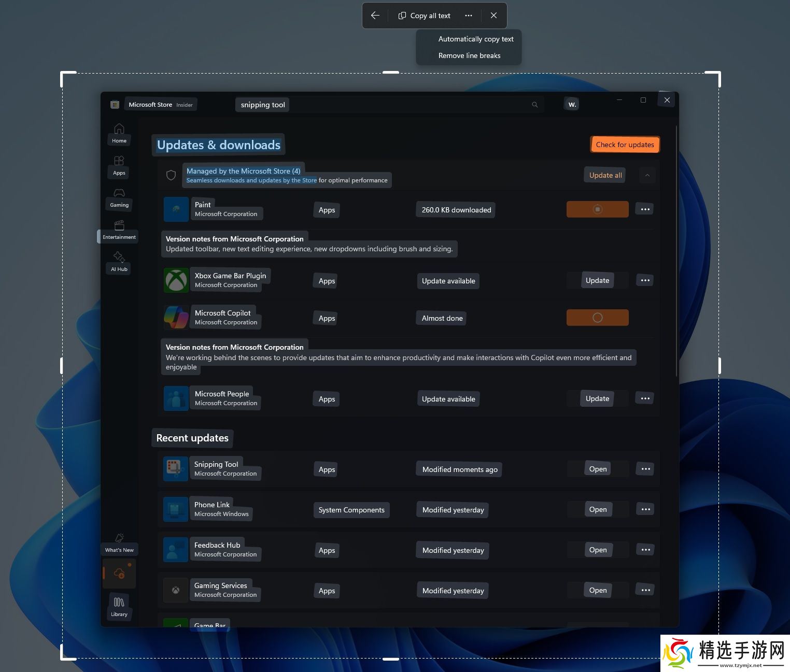The height and width of the screenshot is (672, 790).
Task: Open Library in sidebar
Action: (119, 607)
